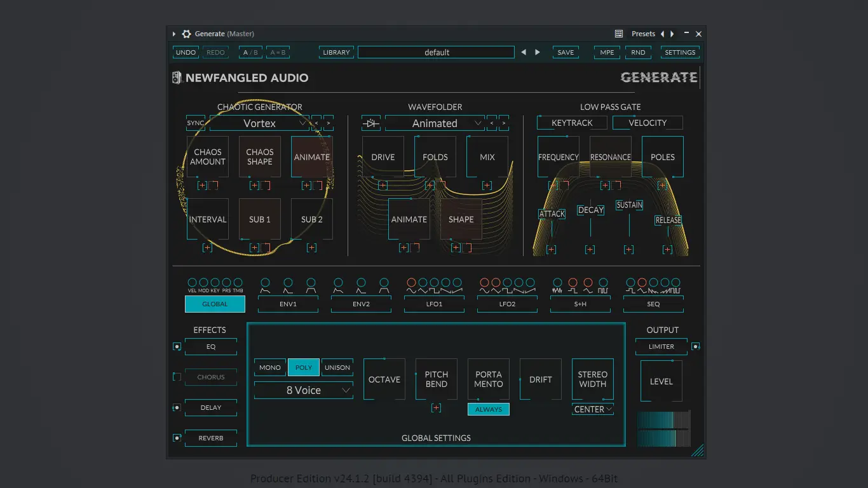
Task: Click the tempo sync icon beside the Wavefolder selector
Action: tap(371, 123)
